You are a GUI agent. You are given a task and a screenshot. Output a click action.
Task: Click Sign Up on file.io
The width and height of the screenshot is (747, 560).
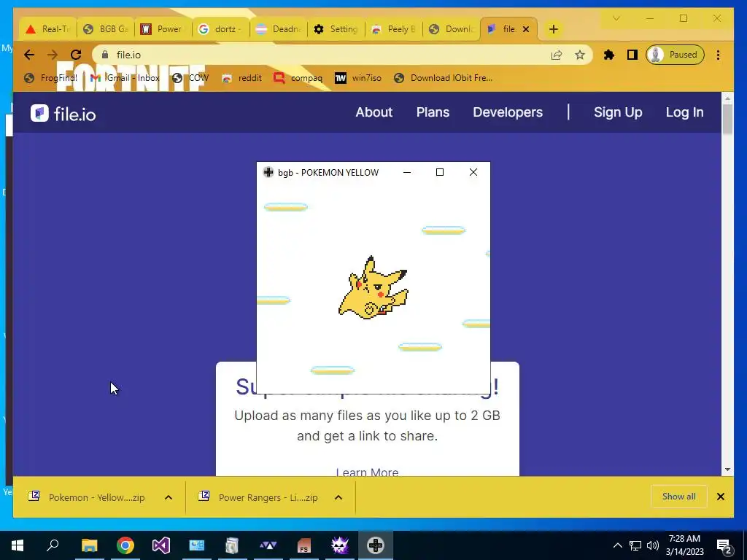pos(618,112)
